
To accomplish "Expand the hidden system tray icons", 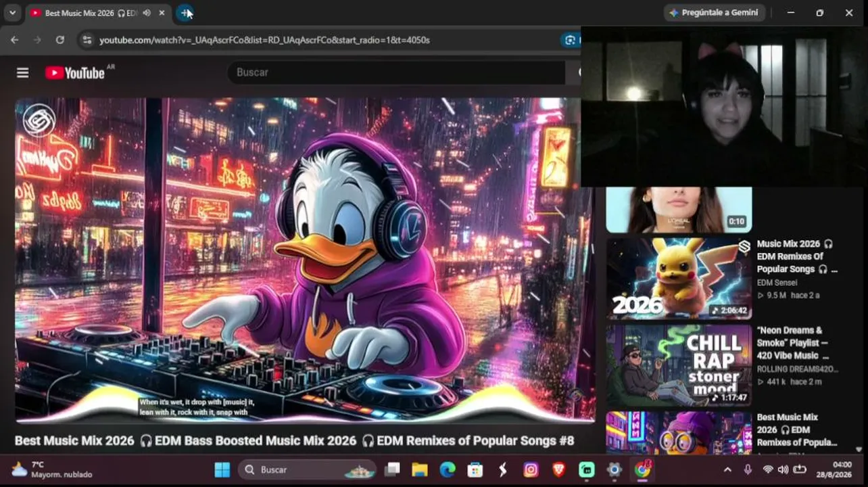I will point(727,469).
